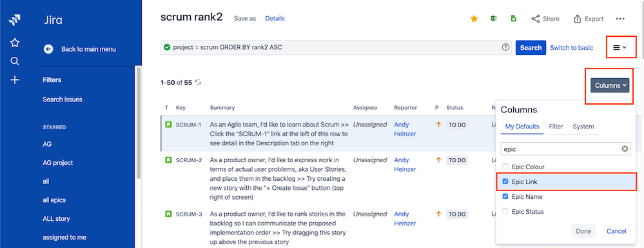Sort by the Key column header

pyautogui.click(x=181, y=108)
